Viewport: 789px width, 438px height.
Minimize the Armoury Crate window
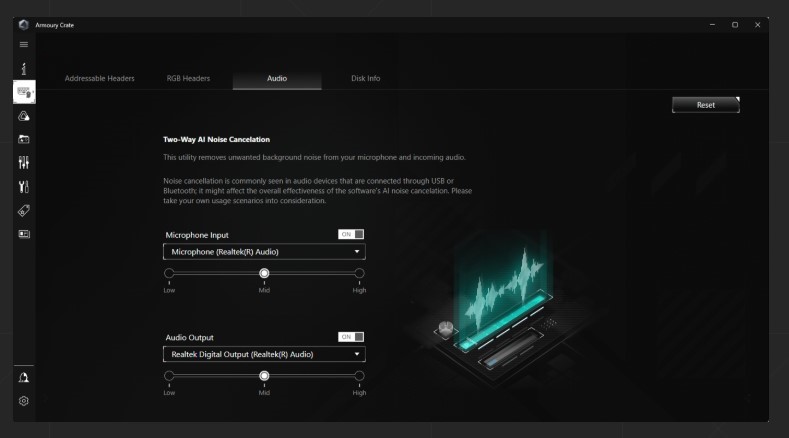click(x=712, y=25)
